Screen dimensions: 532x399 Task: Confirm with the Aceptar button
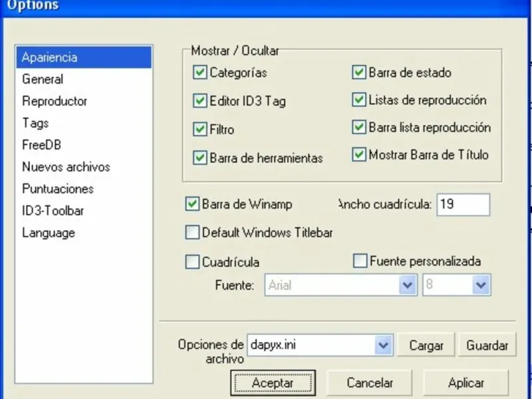[x=273, y=383]
